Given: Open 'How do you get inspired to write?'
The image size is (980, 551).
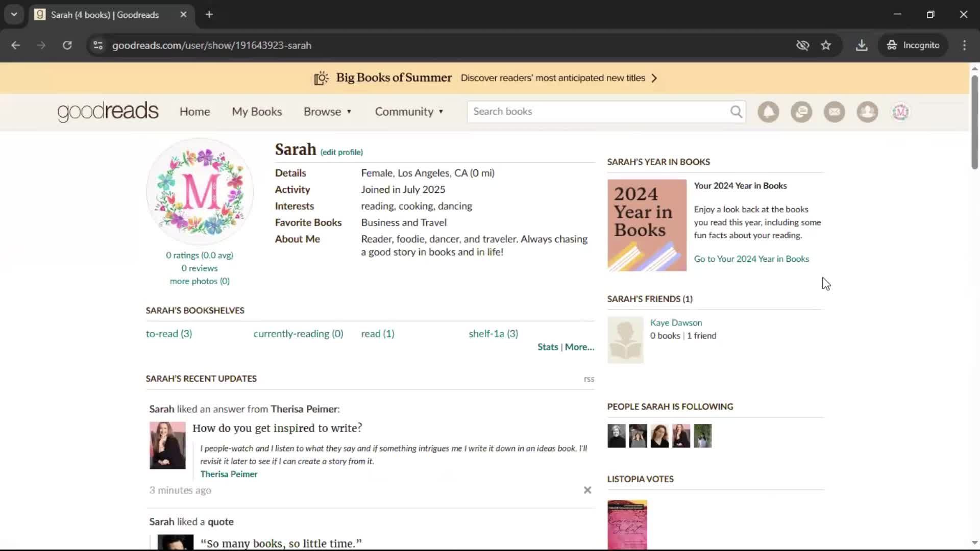Looking at the screenshot, I should pyautogui.click(x=277, y=428).
